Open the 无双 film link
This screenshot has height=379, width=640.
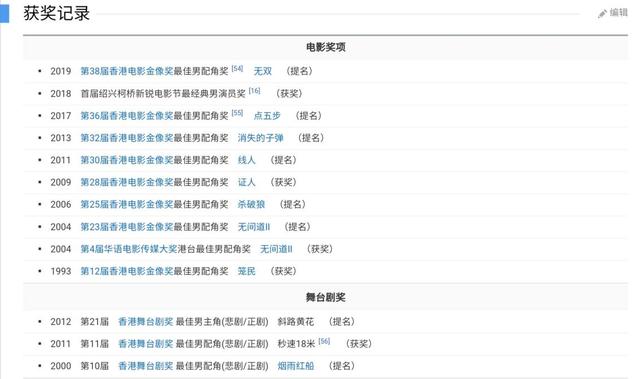click(262, 71)
